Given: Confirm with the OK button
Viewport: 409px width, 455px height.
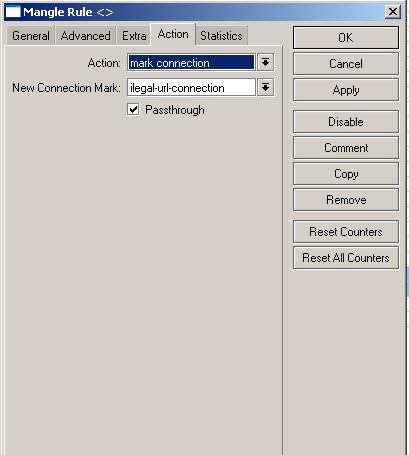Looking at the screenshot, I should [346, 38].
